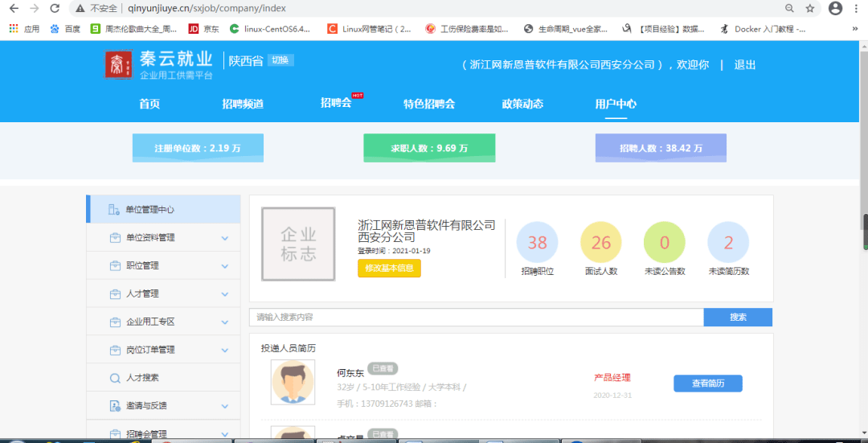This screenshot has width=868, height=443.
Task: Reload the page using refresh icon
Action: tap(55, 8)
